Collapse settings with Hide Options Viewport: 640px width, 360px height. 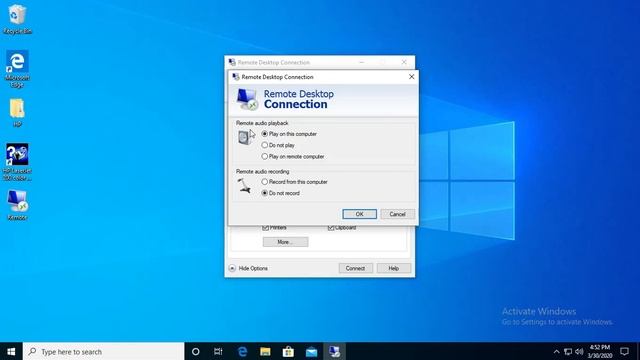(x=249, y=268)
